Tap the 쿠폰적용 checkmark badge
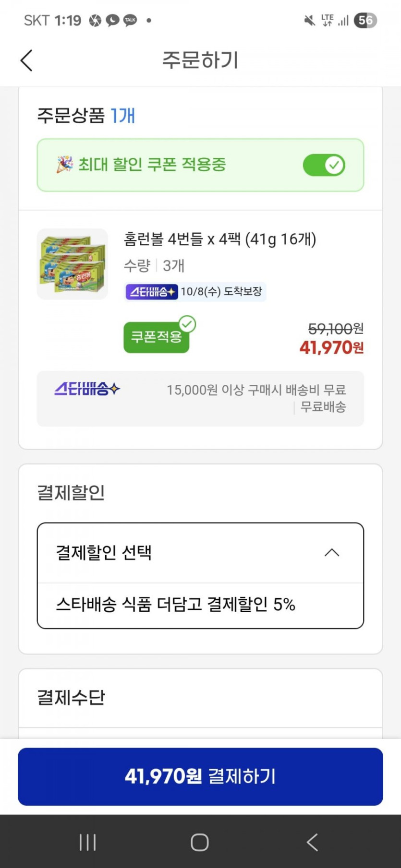 (187, 324)
